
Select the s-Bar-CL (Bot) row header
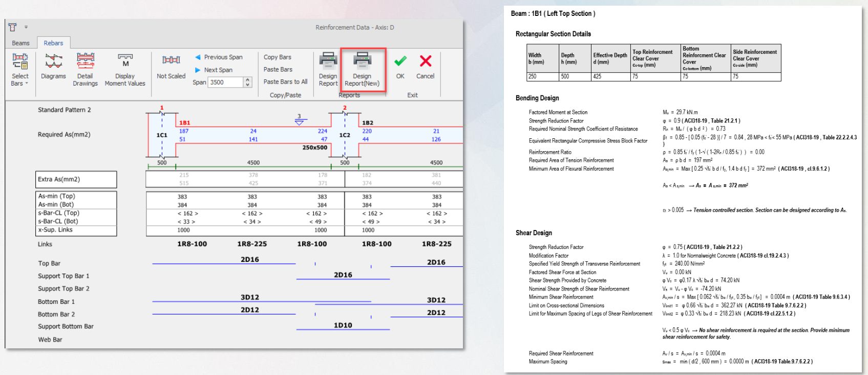click(76, 221)
